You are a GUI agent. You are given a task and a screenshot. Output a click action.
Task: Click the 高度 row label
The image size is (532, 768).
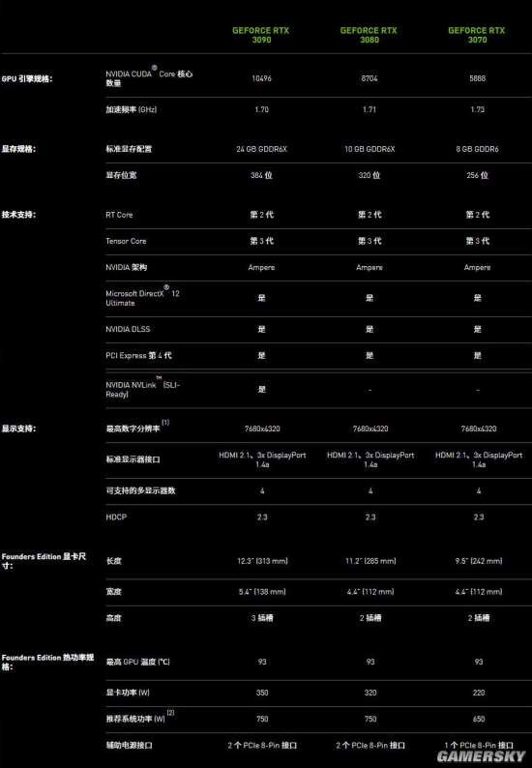tap(113, 618)
